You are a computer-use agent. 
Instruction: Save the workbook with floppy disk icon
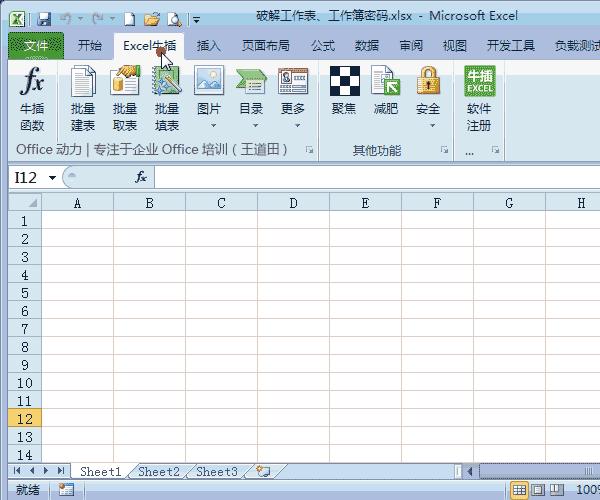coord(44,19)
